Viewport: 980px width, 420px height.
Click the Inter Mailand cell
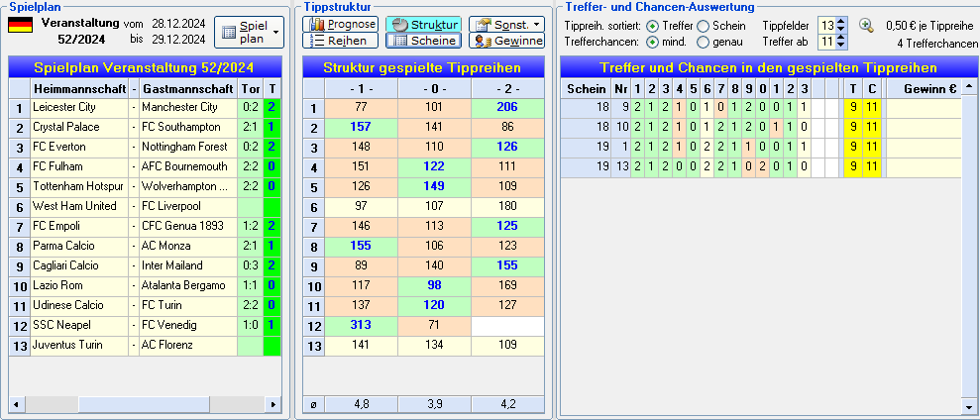tap(188, 265)
